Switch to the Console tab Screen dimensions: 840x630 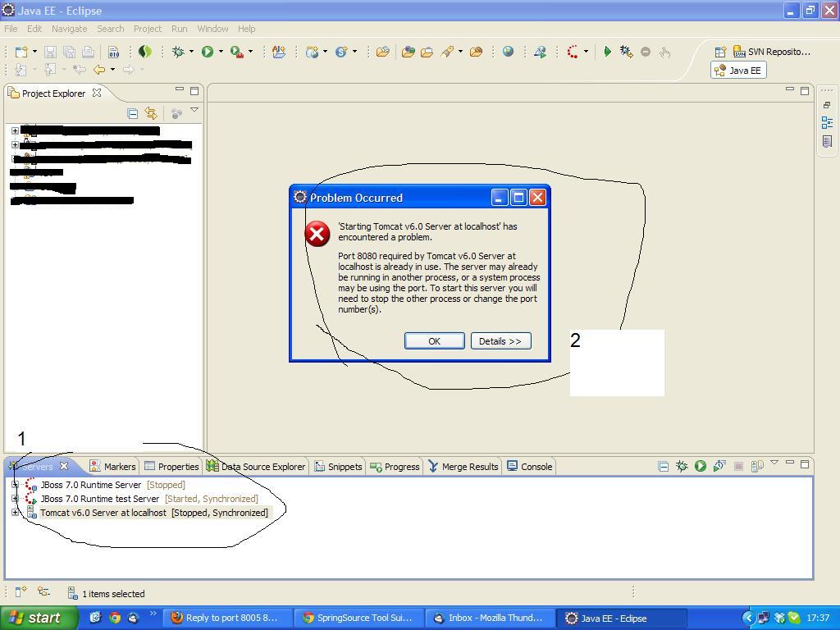point(529,467)
